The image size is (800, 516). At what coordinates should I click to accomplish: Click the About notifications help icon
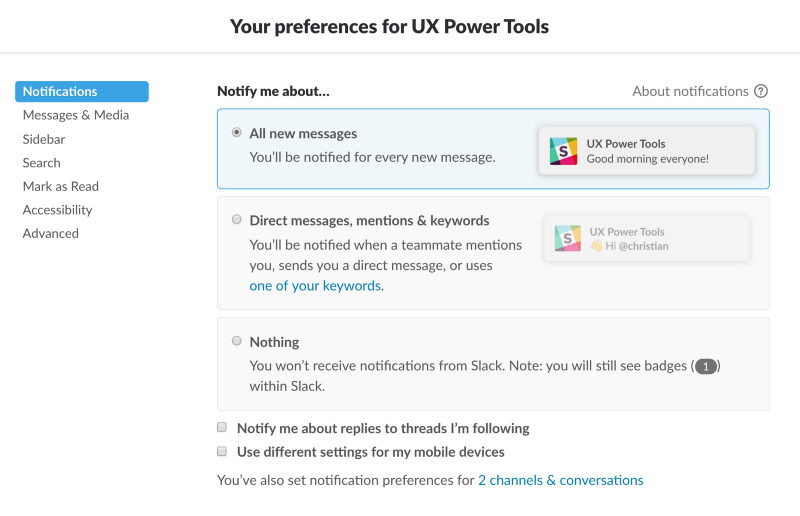761,91
